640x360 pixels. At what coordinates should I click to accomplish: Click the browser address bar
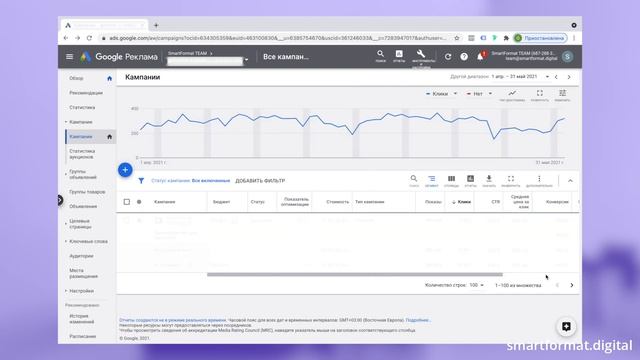tap(278, 38)
